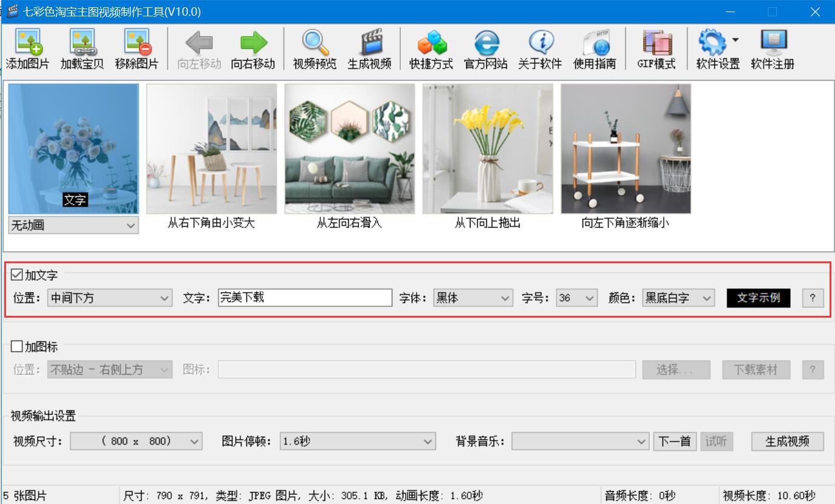Click 向右移动 green arrow
The height and width of the screenshot is (504, 835).
pyautogui.click(x=253, y=49)
